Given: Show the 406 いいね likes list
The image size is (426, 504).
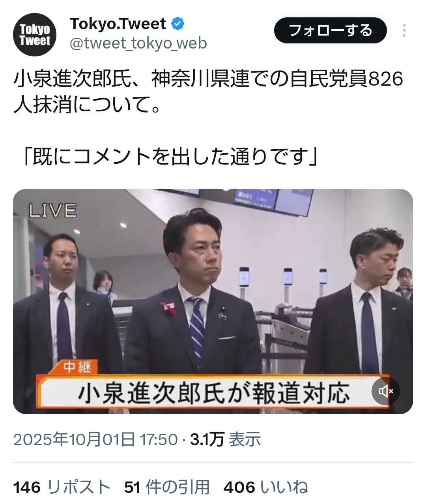Looking at the screenshot, I should [x=265, y=487].
